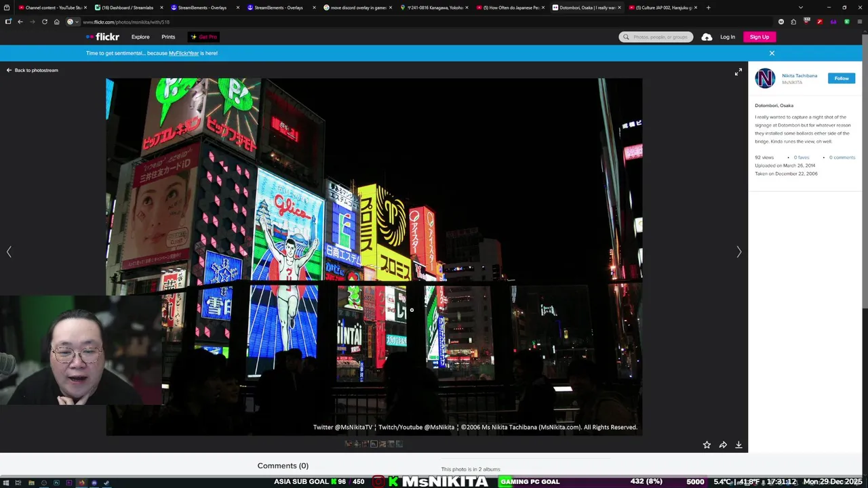868x488 pixels.
Task: Open the Explore menu
Action: point(140,37)
